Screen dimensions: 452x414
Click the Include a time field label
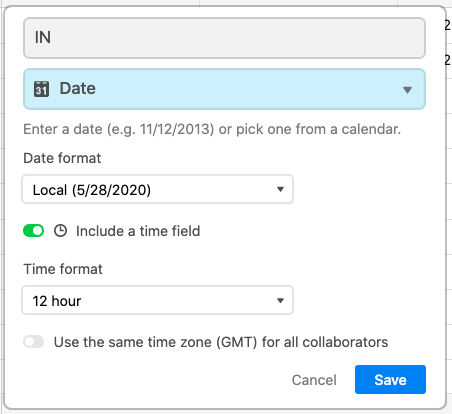138,231
